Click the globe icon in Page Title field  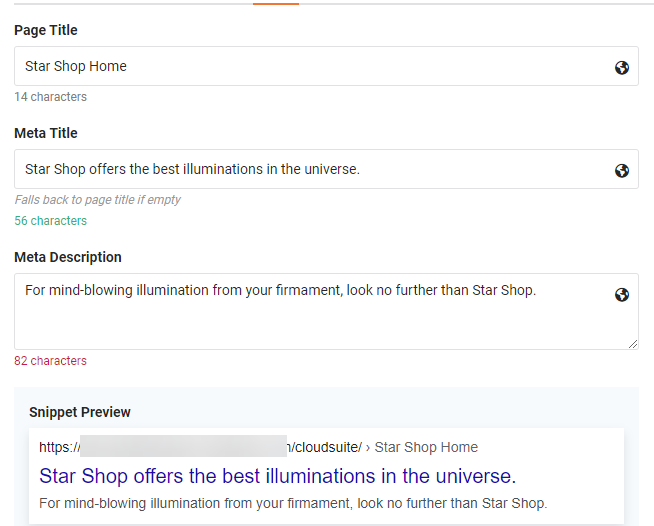622,67
